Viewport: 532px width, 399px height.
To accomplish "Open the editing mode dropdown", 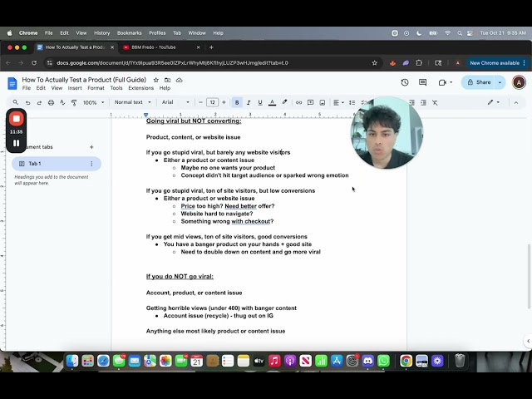I will coord(494,102).
